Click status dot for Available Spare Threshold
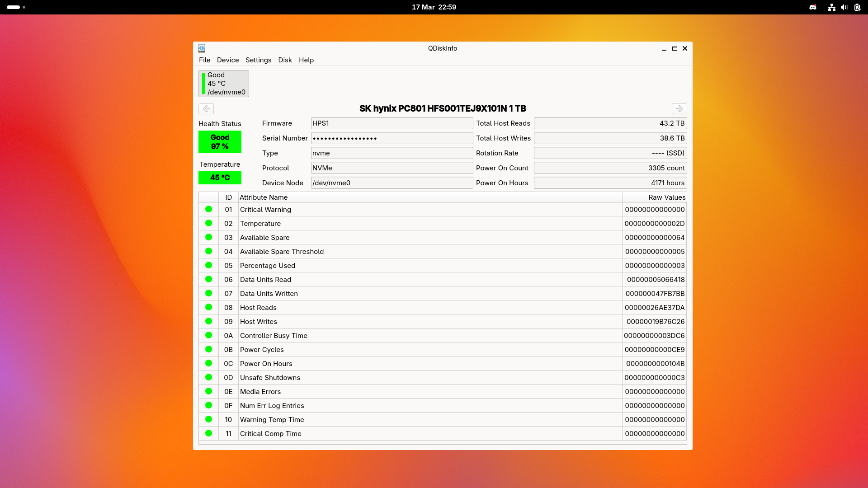Screen dimensions: 868x488 click(208, 251)
